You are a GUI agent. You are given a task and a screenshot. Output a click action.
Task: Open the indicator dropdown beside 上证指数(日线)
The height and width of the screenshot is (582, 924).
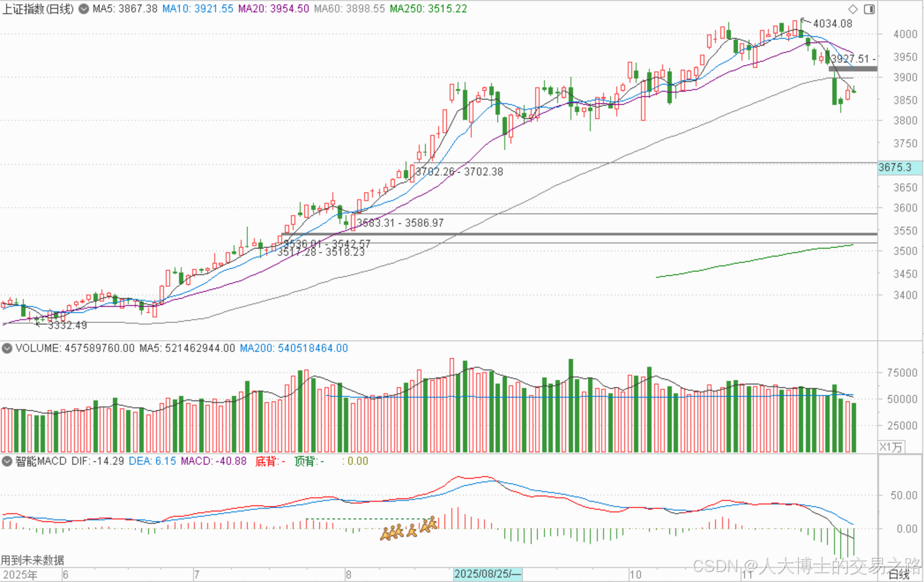pos(84,9)
